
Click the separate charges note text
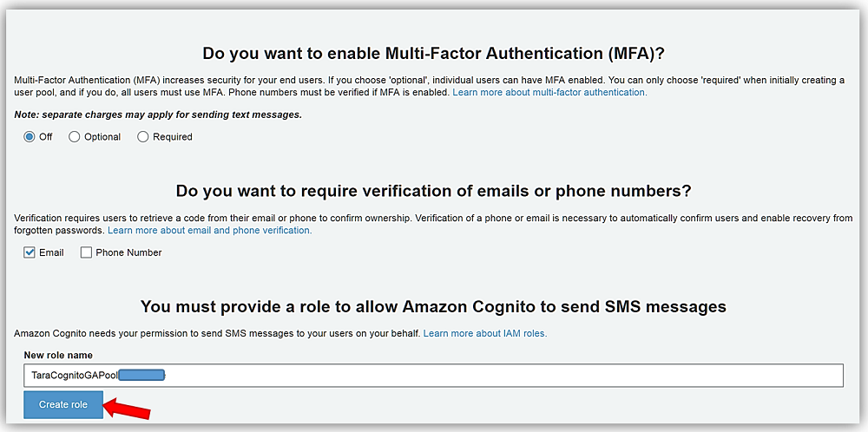(x=158, y=115)
